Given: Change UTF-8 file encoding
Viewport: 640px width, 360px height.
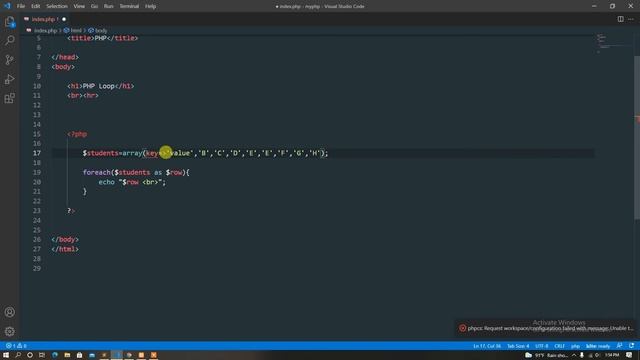Looking at the screenshot, I should [542, 346].
